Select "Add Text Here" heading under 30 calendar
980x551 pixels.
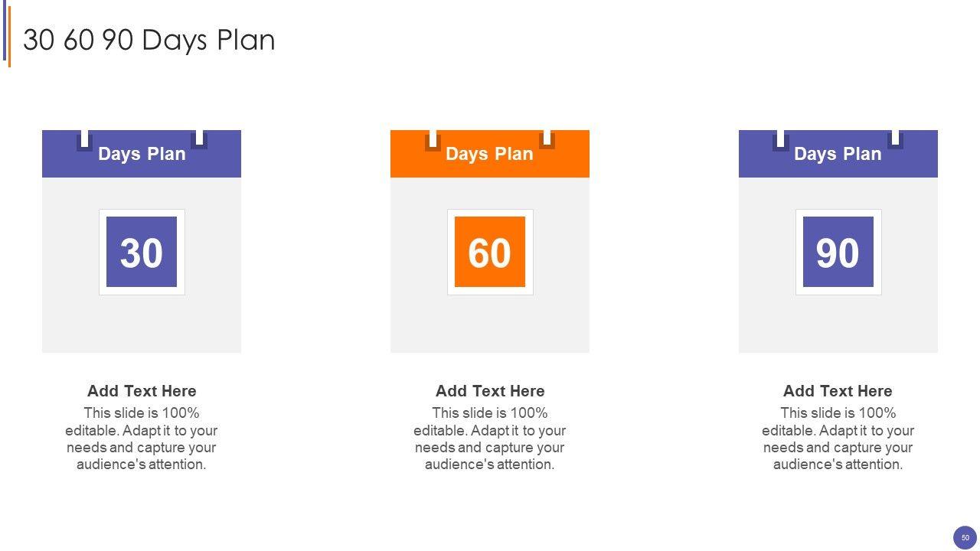[142, 391]
